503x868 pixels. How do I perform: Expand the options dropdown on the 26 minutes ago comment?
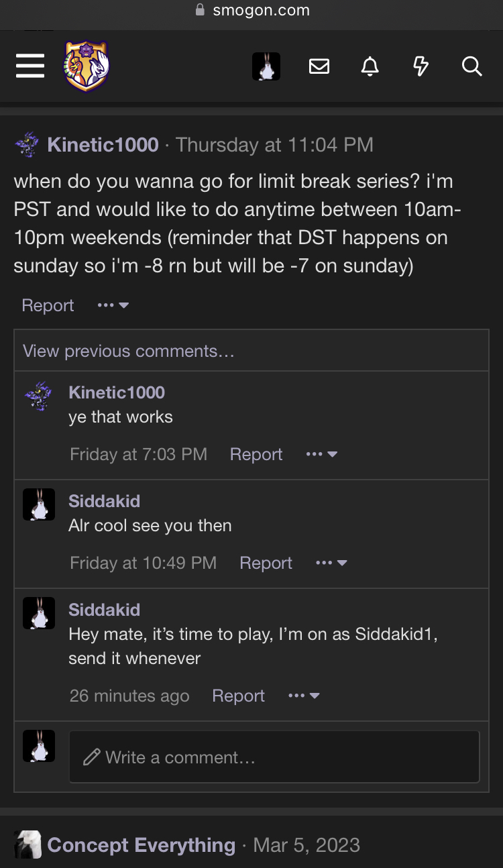tap(304, 696)
